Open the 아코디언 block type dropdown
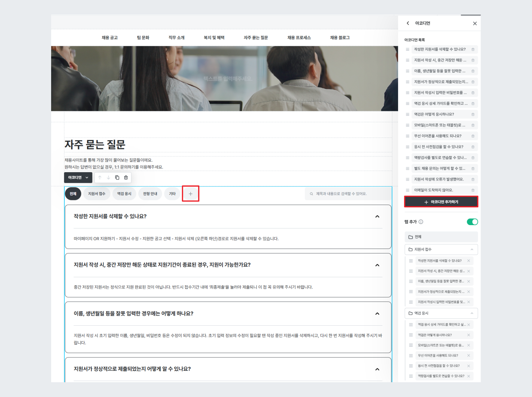The width and height of the screenshot is (532, 397). (78, 177)
